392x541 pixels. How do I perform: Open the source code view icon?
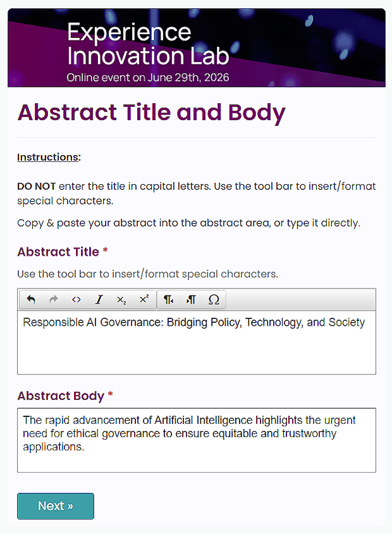point(76,299)
